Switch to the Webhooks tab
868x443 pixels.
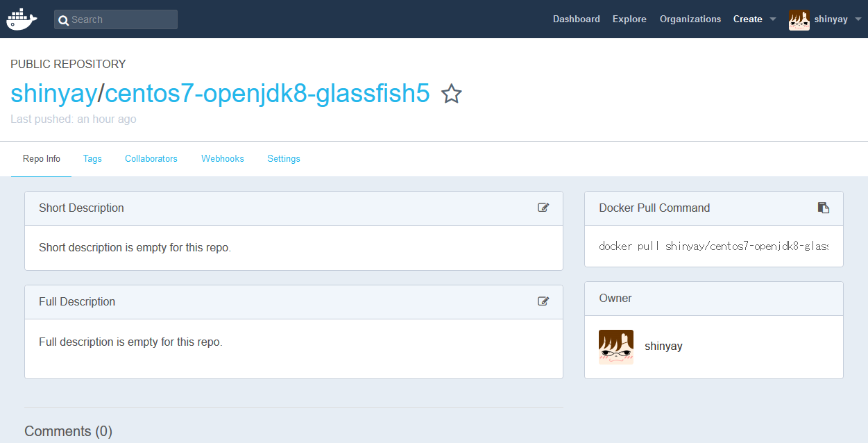click(223, 159)
